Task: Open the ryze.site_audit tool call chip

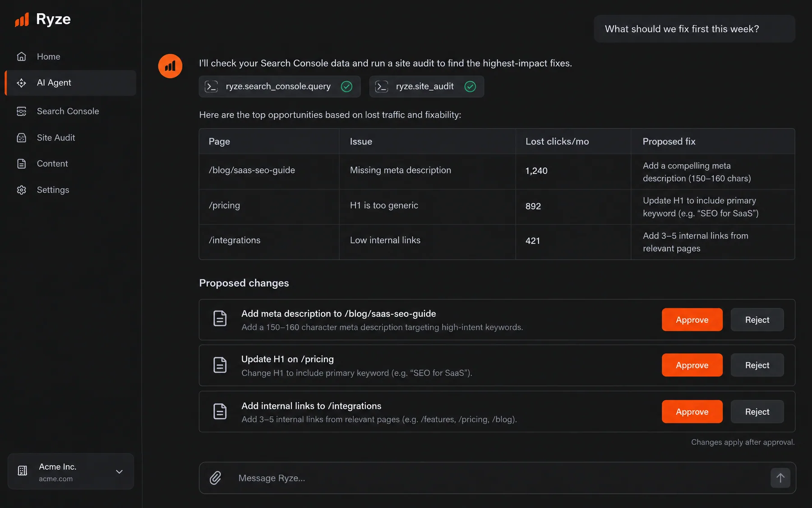Action: click(427, 86)
